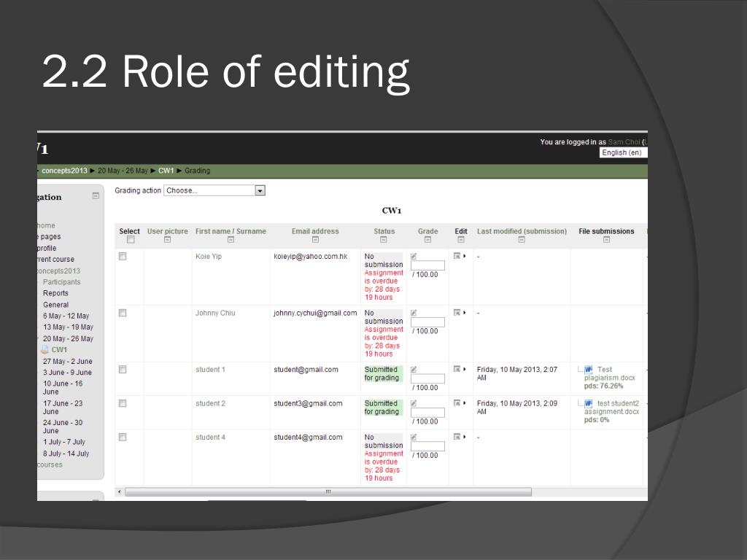Hide the Email address column via its icon
The image size is (747, 560).
click(315, 240)
